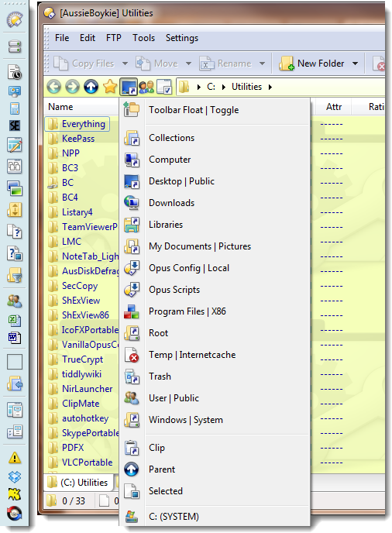Screen dimensions: 392x533
Task: Open the Settings menu
Action: (182, 38)
